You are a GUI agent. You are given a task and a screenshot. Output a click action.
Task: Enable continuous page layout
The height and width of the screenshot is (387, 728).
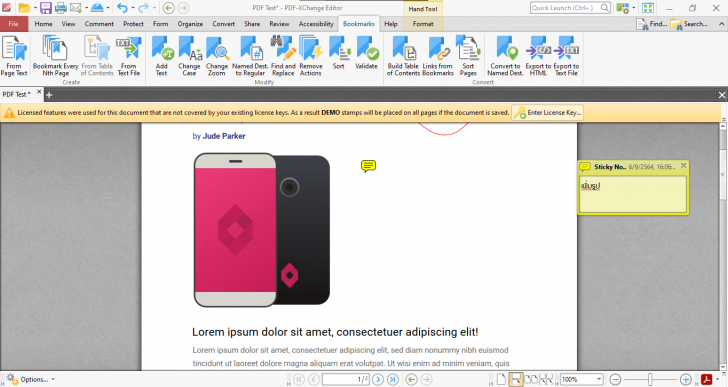pyautogui.click(x=515, y=379)
